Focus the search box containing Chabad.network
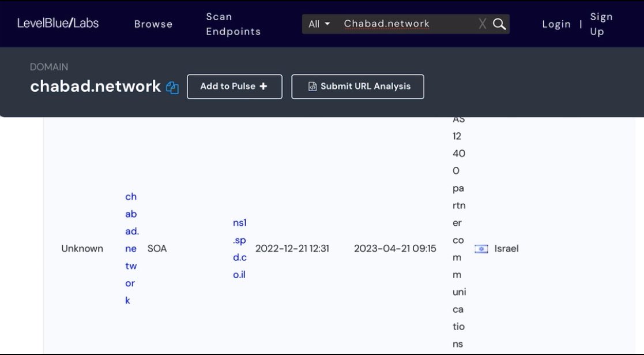 [404, 24]
